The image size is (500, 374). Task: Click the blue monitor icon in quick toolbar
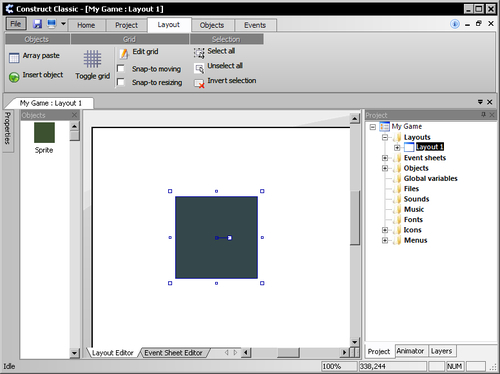[51, 23]
